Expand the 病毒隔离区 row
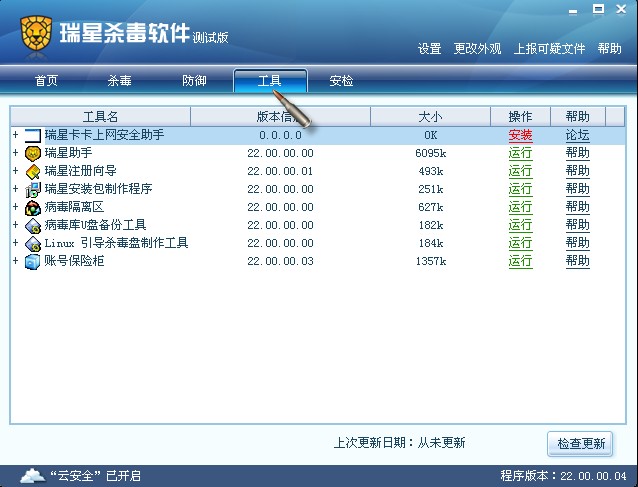This screenshot has width=638, height=487. (15, 206)
